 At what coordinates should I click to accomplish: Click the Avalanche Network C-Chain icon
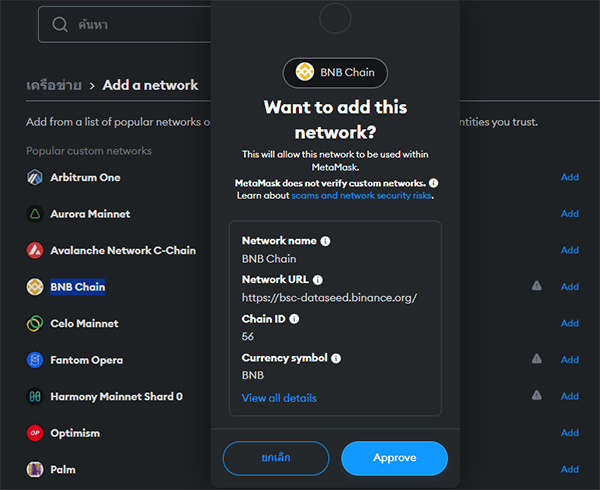pyautogui.click(x=35, y=251)
